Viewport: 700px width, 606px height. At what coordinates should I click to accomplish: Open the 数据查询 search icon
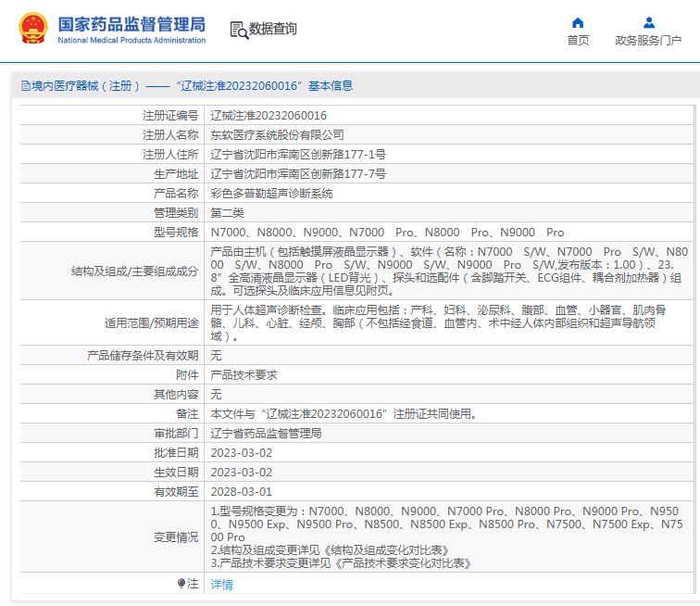click(238, 29)
